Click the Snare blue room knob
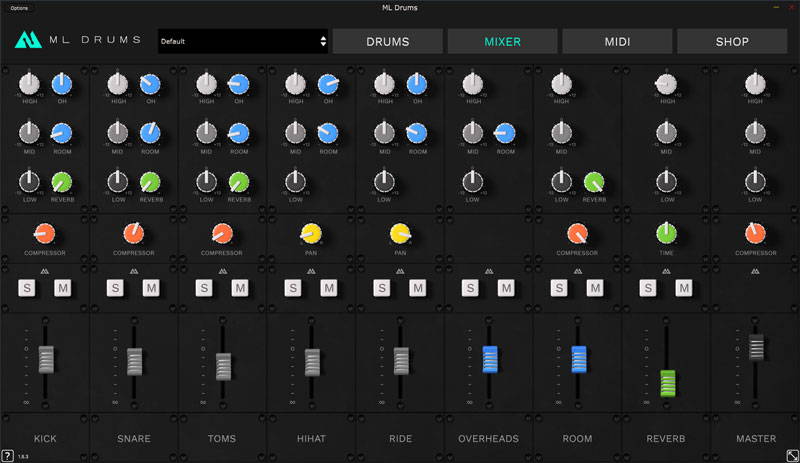This screenshot has width=800, height=463. point(150,133)
